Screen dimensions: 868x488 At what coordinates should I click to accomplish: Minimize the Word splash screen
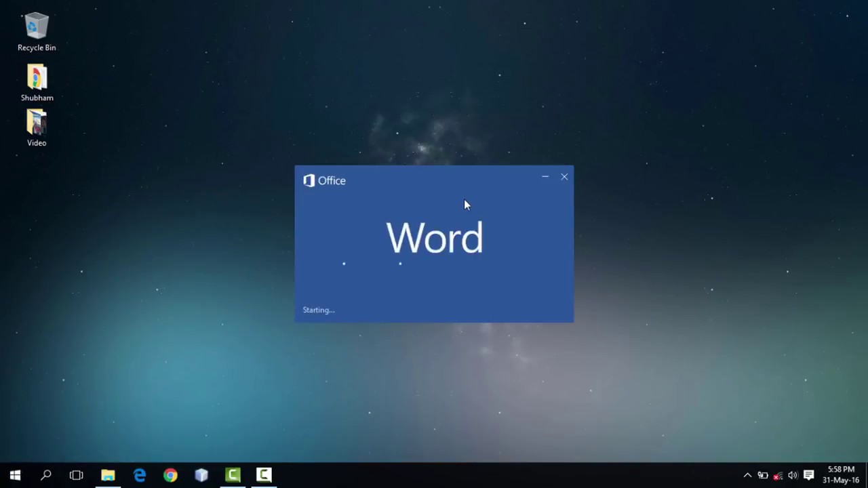[x=545, y=177]
